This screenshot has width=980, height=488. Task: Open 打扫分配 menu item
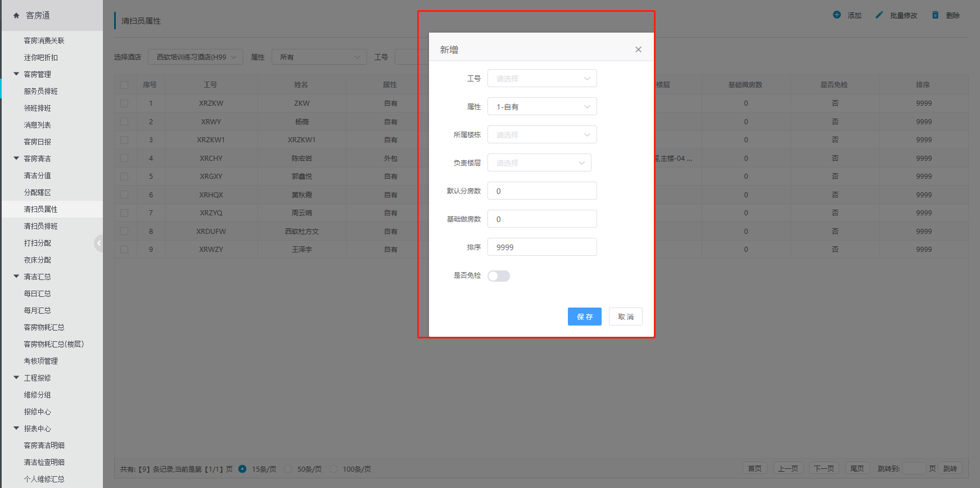(37, 243)
